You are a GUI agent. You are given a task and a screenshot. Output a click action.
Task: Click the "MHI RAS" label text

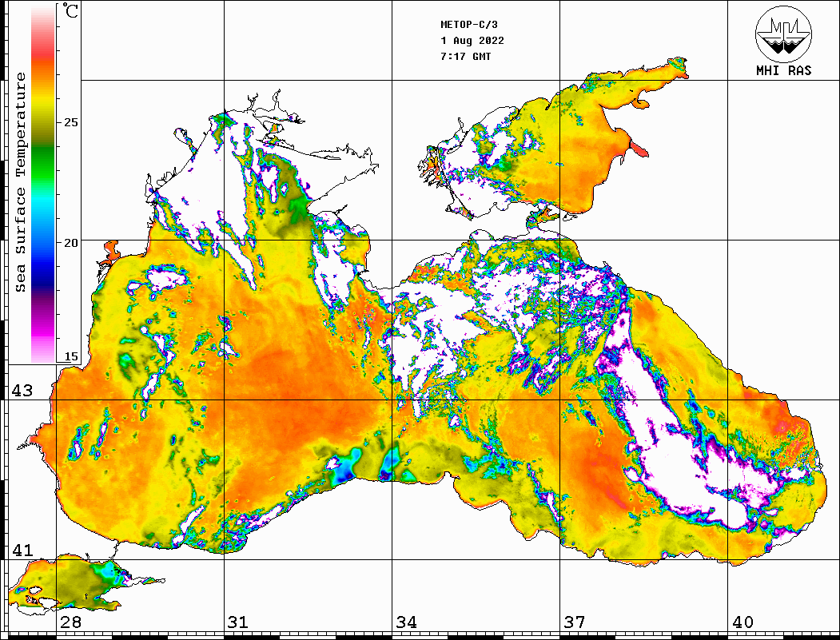tap(784, 70)
